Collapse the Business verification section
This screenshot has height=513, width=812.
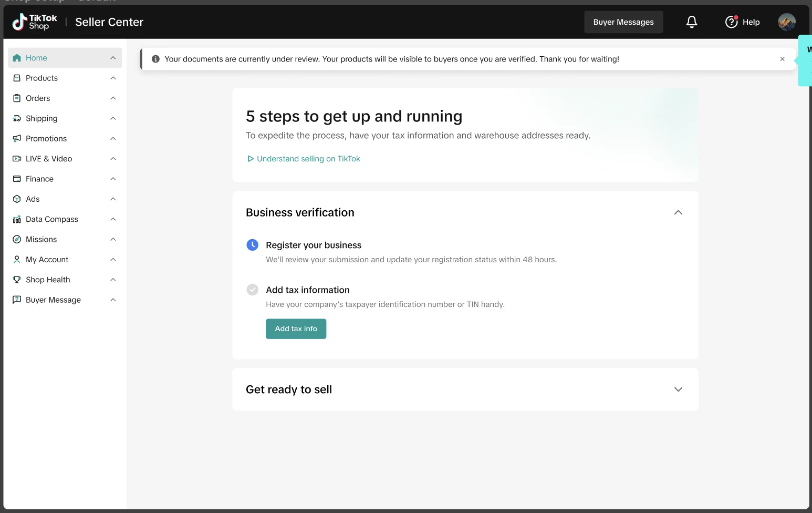(x=678, y=212)
